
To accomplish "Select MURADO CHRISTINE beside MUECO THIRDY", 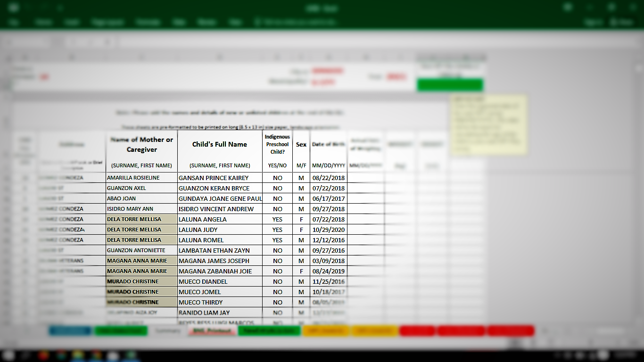I will click(x=142, y=302).
